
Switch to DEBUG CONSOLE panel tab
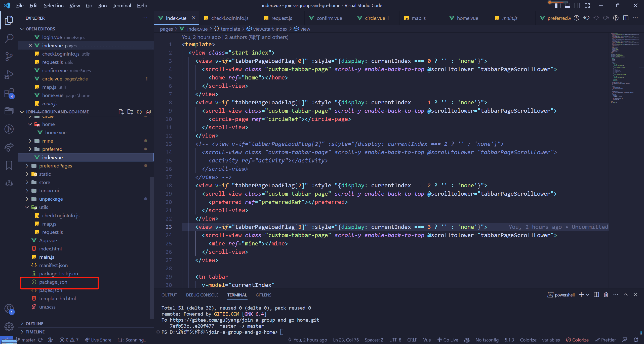202,295
